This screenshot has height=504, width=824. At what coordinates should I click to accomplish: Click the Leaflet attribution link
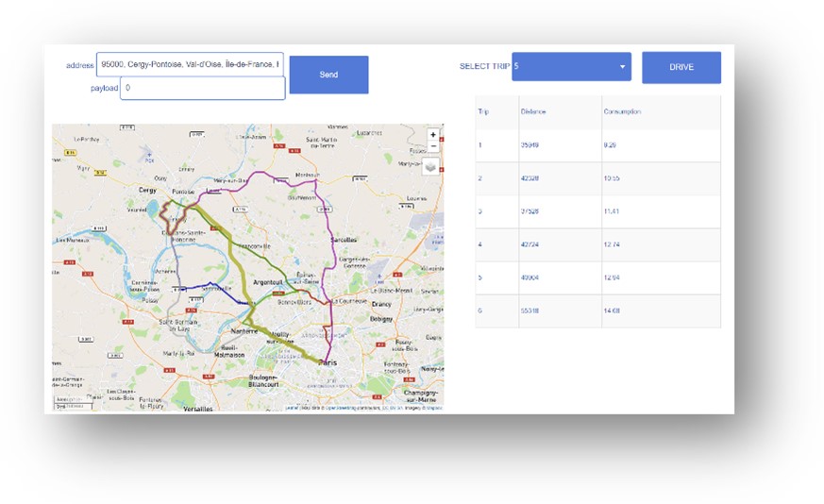(x=291, y=408)
